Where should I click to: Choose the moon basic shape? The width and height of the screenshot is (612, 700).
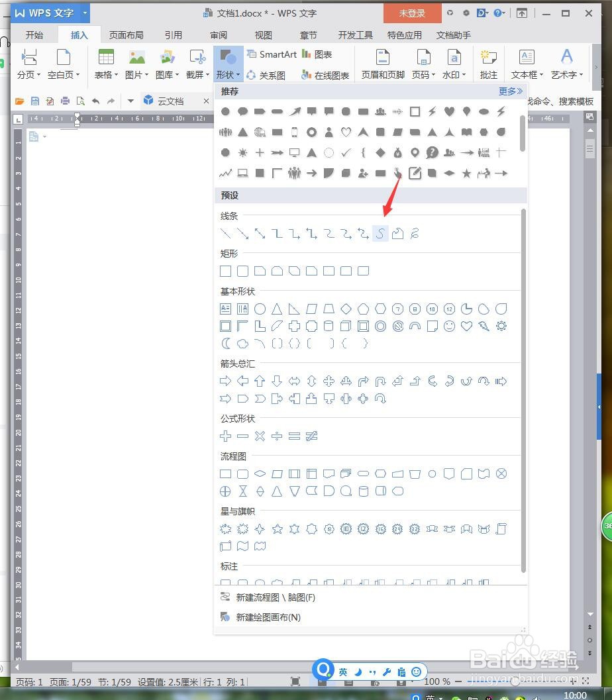(226, 343)
